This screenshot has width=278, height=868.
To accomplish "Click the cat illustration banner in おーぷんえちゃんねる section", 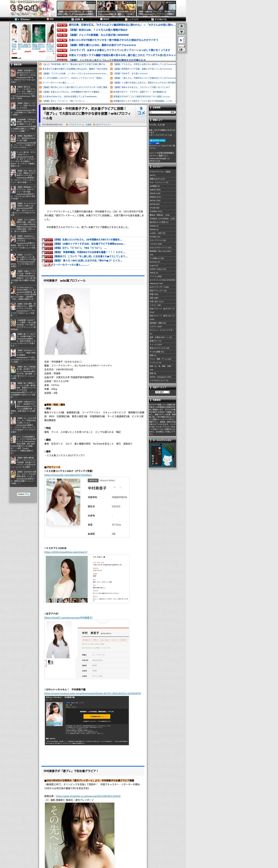I will tap(162, 455).
